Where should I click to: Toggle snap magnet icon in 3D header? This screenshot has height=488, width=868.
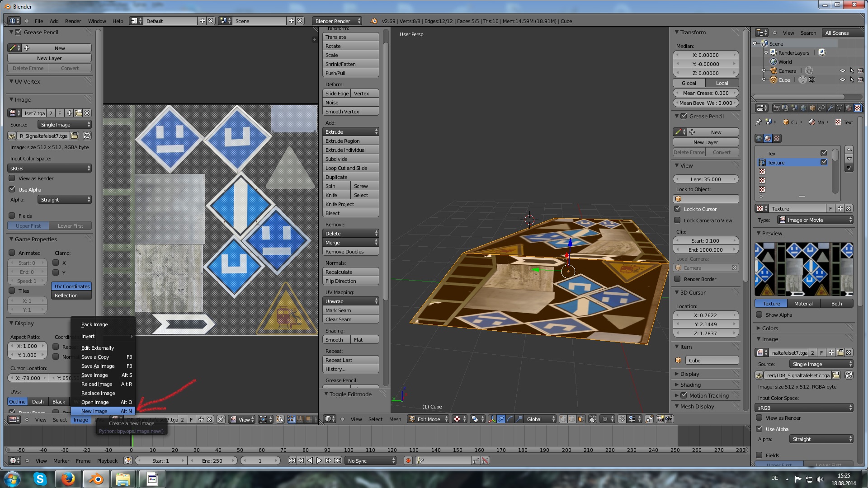(622, 419)
